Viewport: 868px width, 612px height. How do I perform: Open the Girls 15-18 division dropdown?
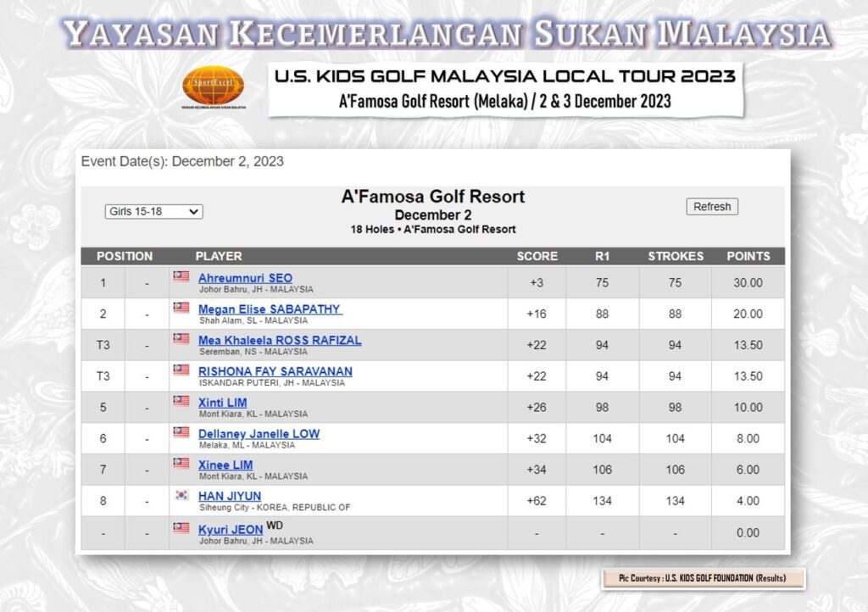coord(153,211)
